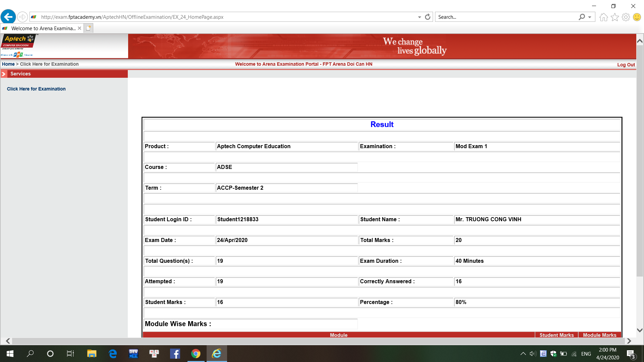This screenshot has width=644, height=362.
Task: Click the horizontal scrollbar left arrow
Action: point(8,341)
